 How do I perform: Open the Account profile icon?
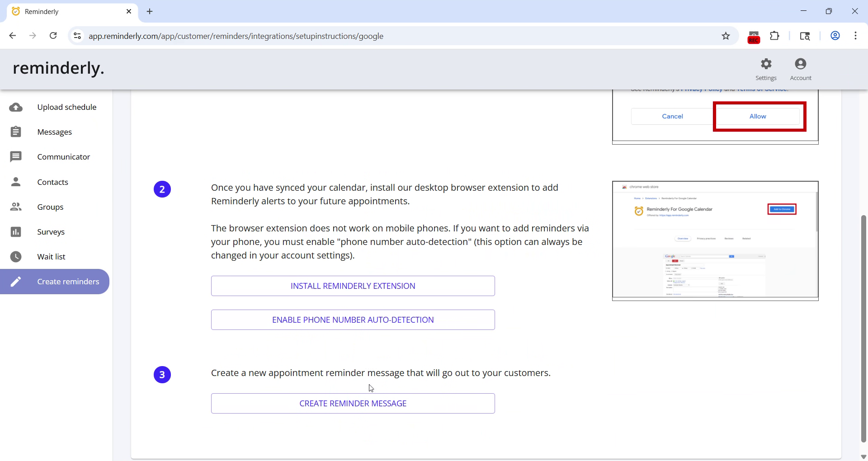click(801, 64)
